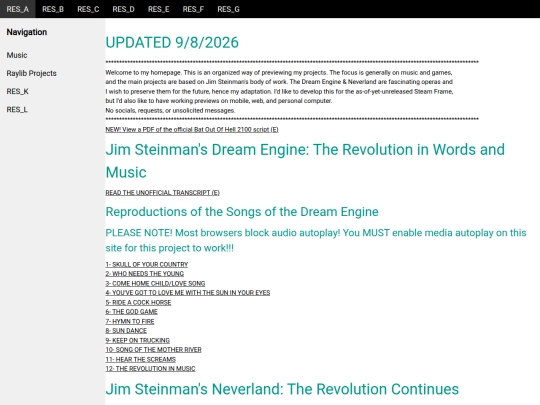
Task: Open Raylib Projects in the sidebar
Action: (x=31, y=73)
